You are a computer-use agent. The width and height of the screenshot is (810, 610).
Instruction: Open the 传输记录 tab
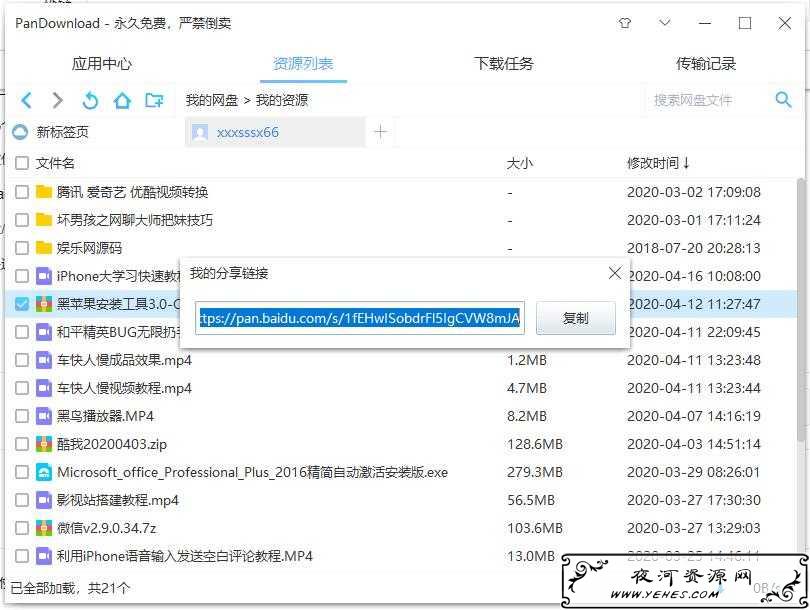(x=706, y=64)
